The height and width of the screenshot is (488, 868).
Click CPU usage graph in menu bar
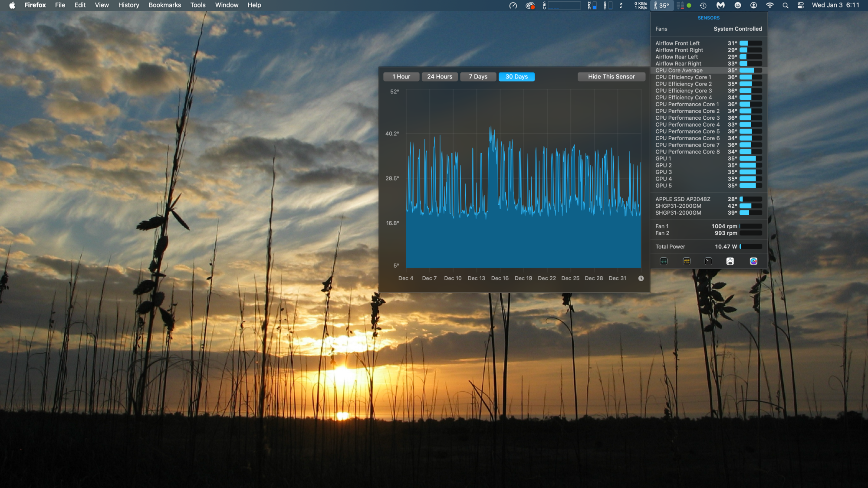coord(563,5)
